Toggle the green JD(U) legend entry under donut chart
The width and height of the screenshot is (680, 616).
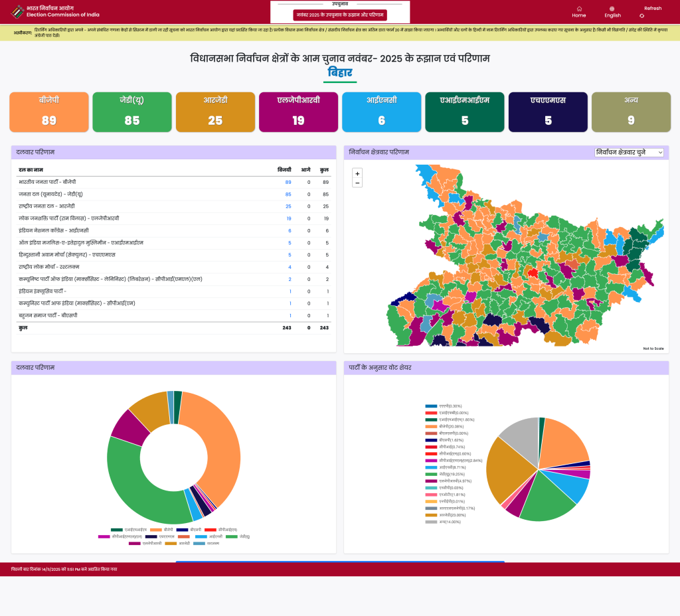[238, 536]
